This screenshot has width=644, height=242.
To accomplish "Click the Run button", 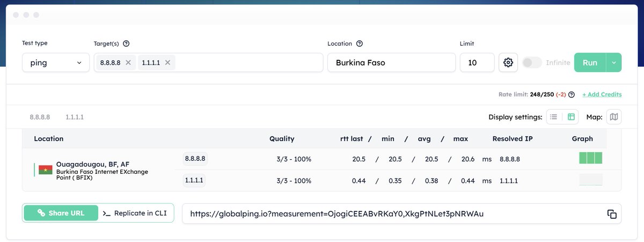I will (590, 62).
